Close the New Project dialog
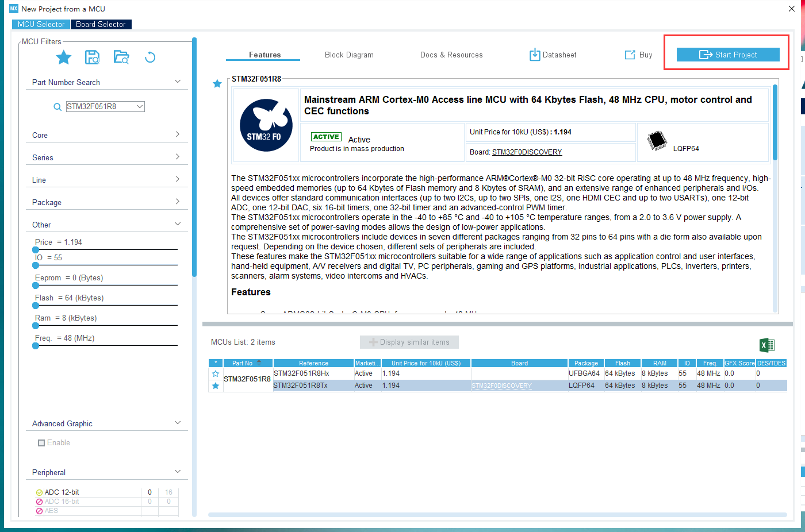The height and width of the screenshot is (532, 805). click(792, 9)
